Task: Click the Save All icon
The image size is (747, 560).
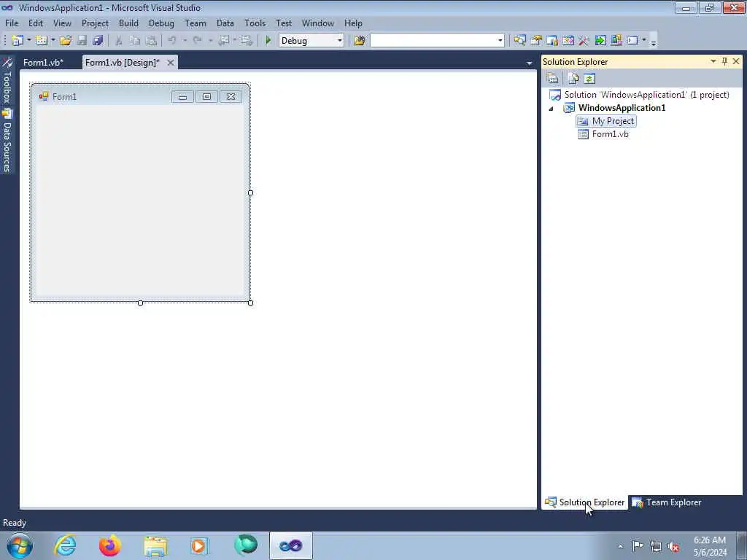Action: click(x=98, y=41)
